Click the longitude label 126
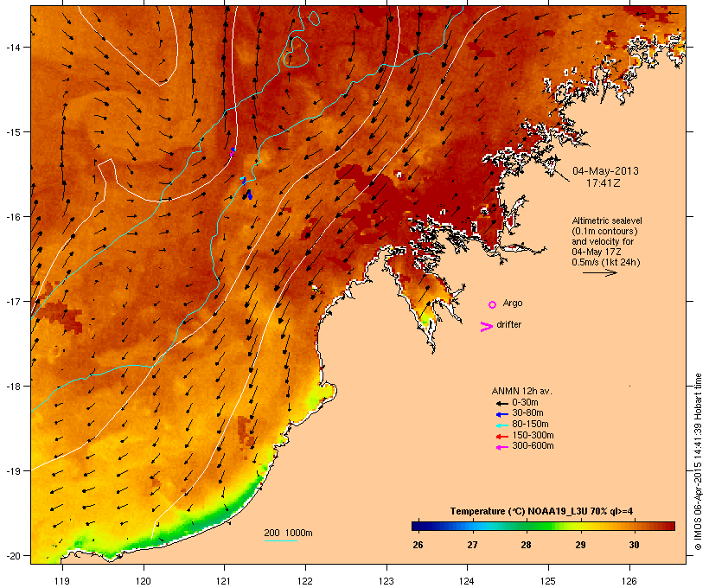The width and height of the screenshot is (709, 588). [629, 581]
